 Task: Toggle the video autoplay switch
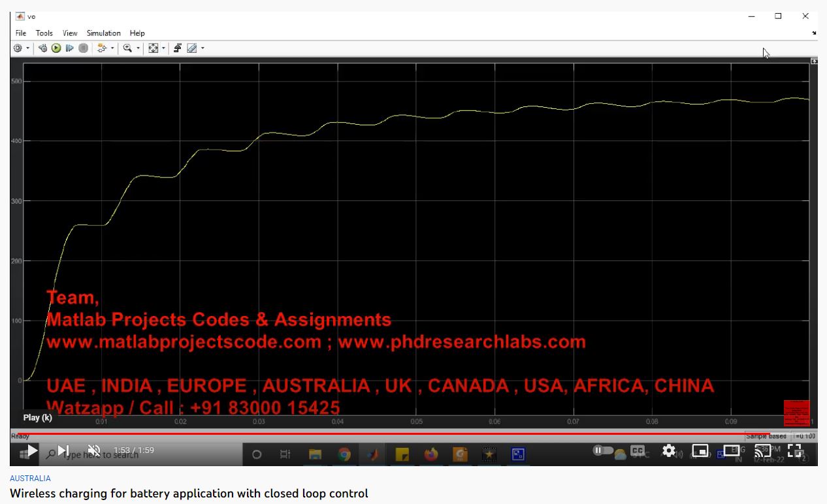[x=603, y=450]
